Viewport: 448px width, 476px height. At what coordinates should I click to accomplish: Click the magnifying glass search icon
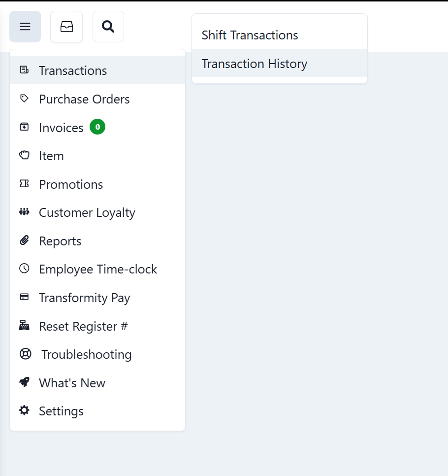(x=108, y=27)
